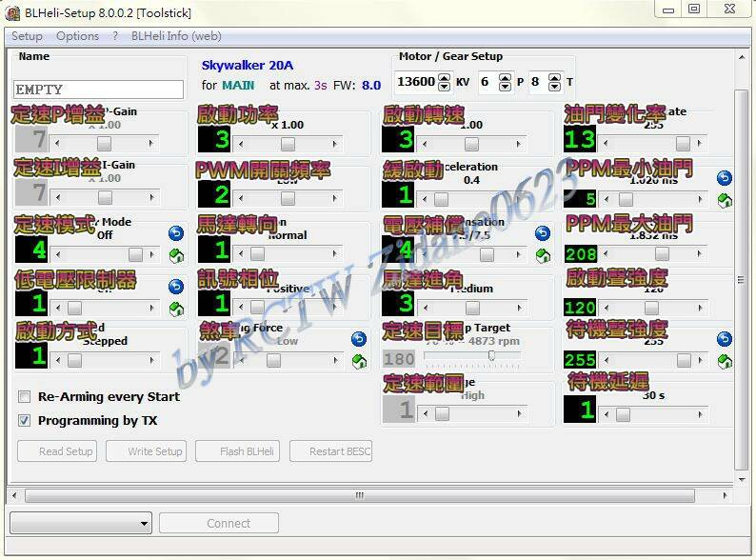Image resolution: width=756 pixels, height=560 pixels.
Task: Click the green home icon beside 煞車 Force
Action: pos(359,361)
